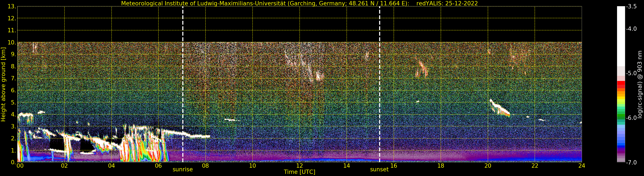Click the 'redYALIS: 25-12-2022' title text
The height and width of the screenshot is (176, 644).
click(x=447, y=3)
